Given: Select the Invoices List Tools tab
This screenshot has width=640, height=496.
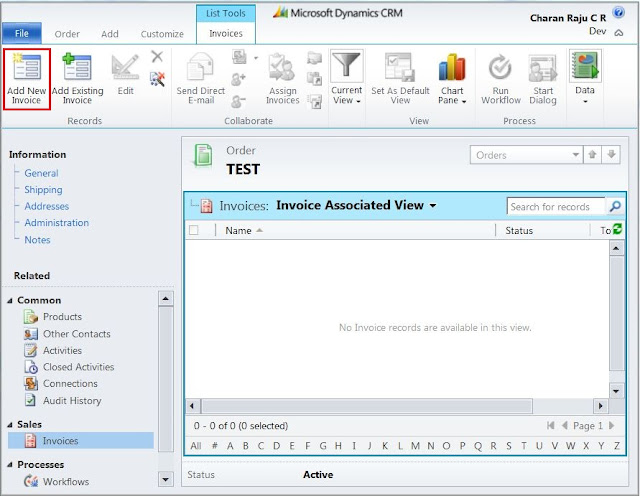Looking at the screenshot, I should coord(226,33).
